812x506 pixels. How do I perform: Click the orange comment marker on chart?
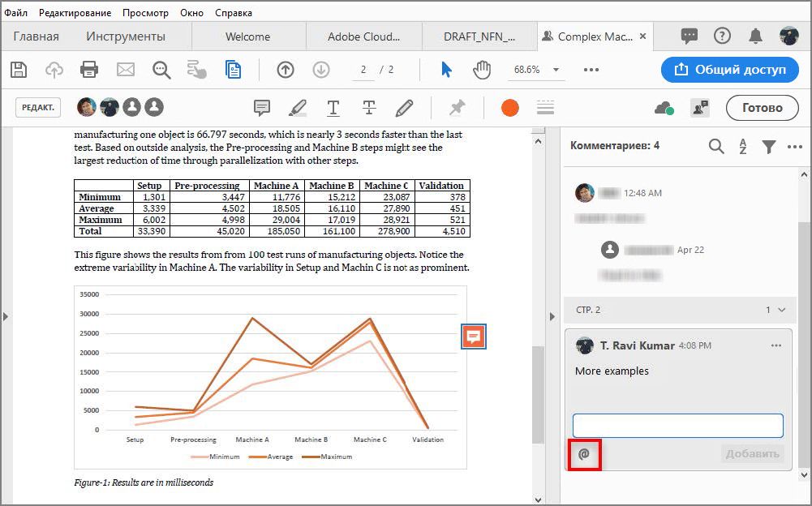pos(473,337)
